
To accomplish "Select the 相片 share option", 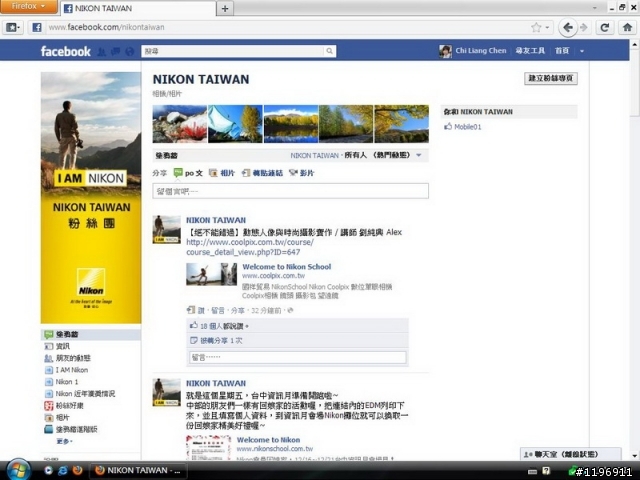I will (x=222, y=173).
